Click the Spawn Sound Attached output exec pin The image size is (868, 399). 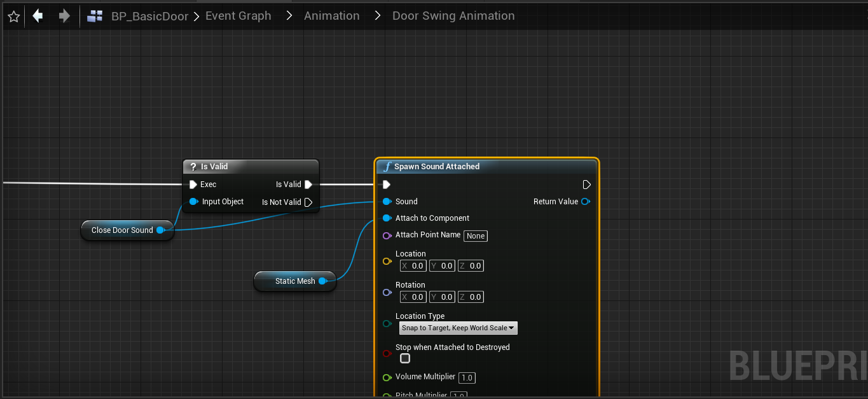[x=586, y=185]
